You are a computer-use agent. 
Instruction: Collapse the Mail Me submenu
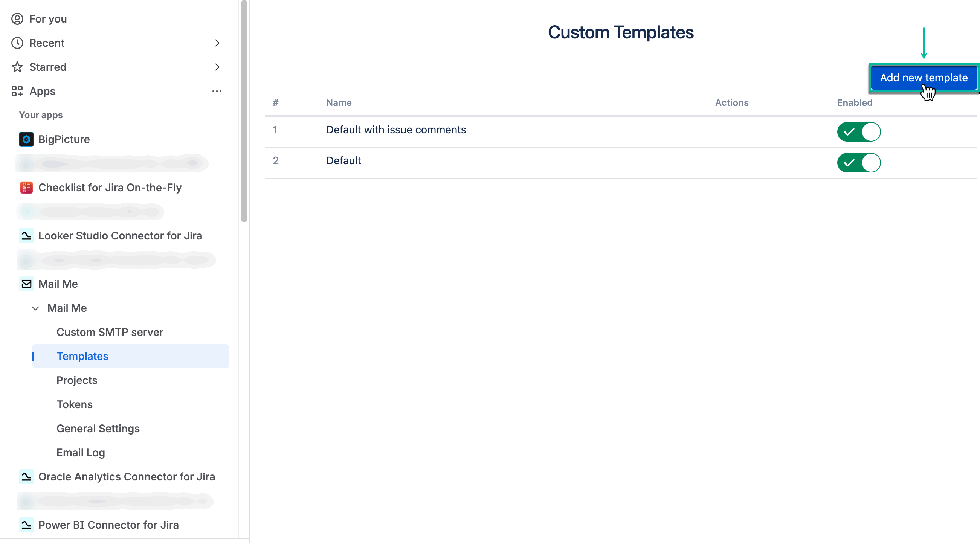tap(36, 308)
